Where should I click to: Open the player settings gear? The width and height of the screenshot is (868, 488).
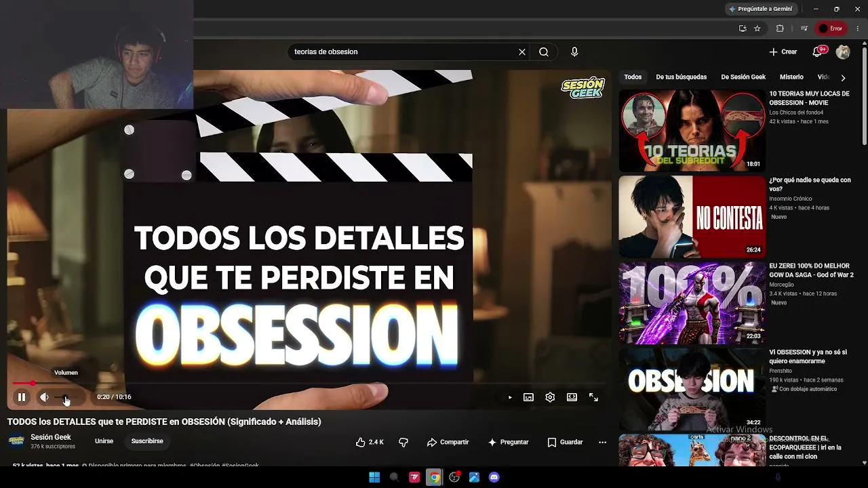550,397
